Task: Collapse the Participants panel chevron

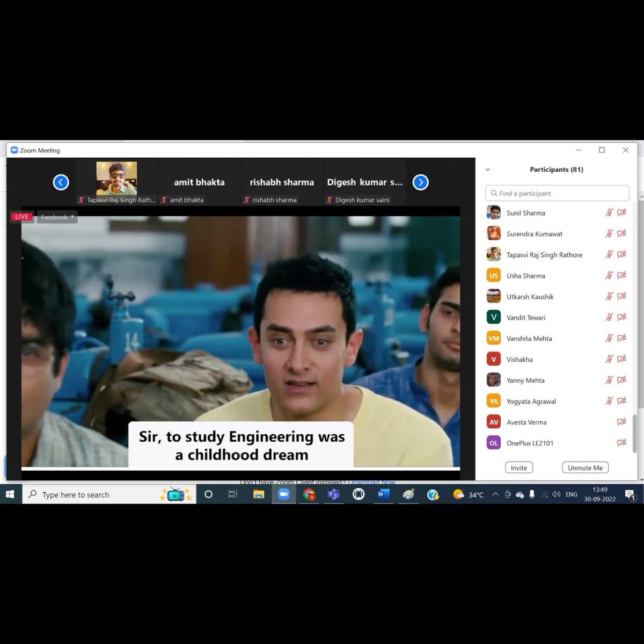Action: pyautogui.click(x=488, y=170)
